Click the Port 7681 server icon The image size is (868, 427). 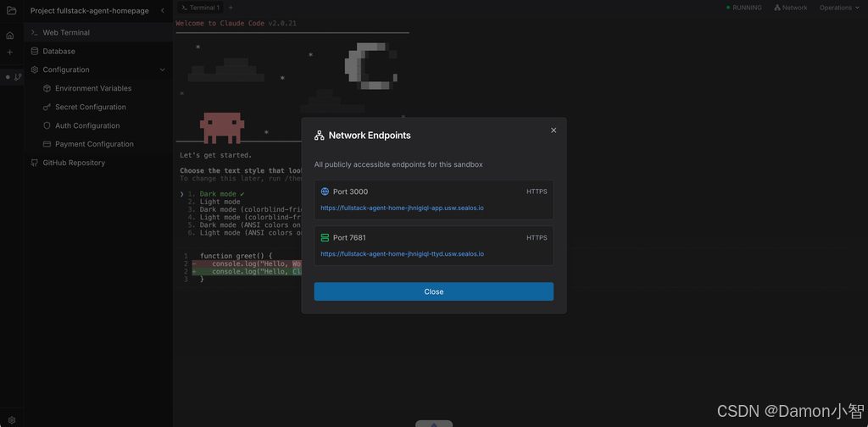325,237
